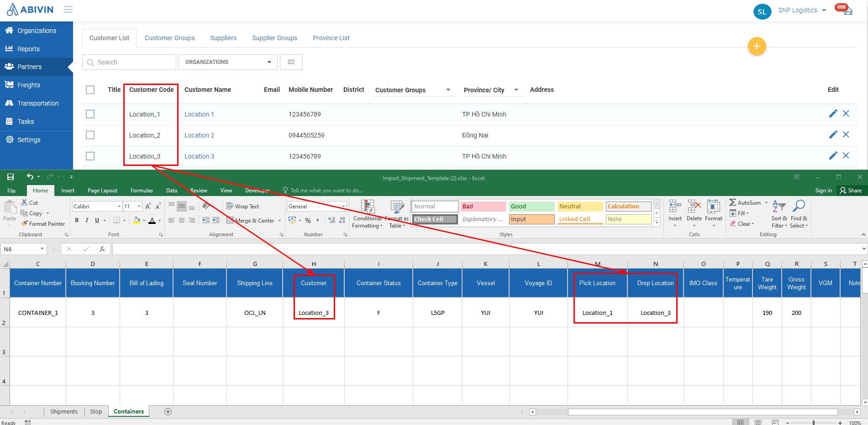Screen dimensions: 868x425
Task: Add a new sheet with plus icon
Action: [168, 412]
